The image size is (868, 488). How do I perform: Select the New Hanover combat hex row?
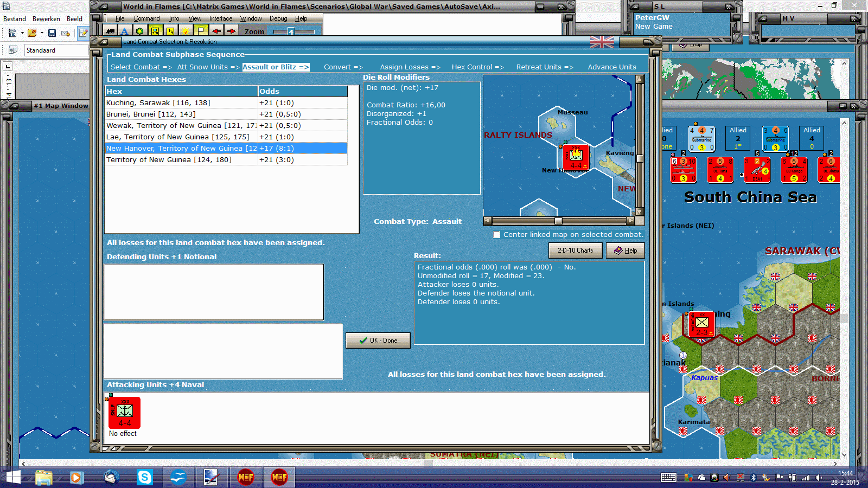coord(226,149)
